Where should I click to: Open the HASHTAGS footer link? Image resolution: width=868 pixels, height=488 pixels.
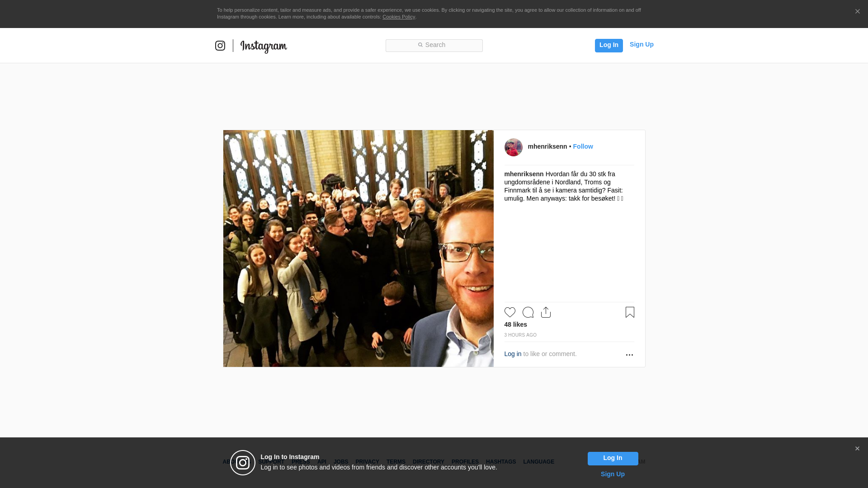coord(500,462)
